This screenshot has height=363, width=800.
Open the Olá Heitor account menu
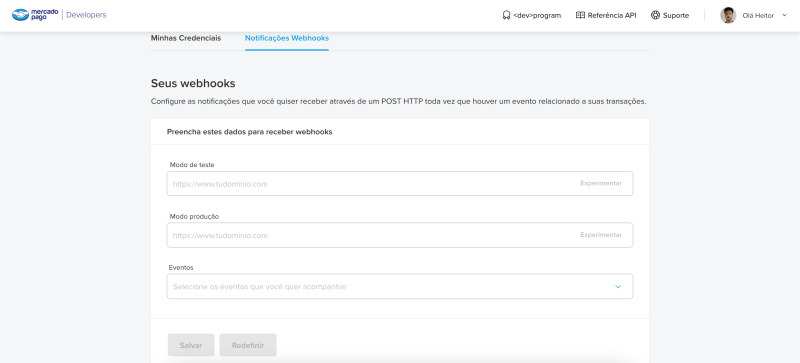758,15
